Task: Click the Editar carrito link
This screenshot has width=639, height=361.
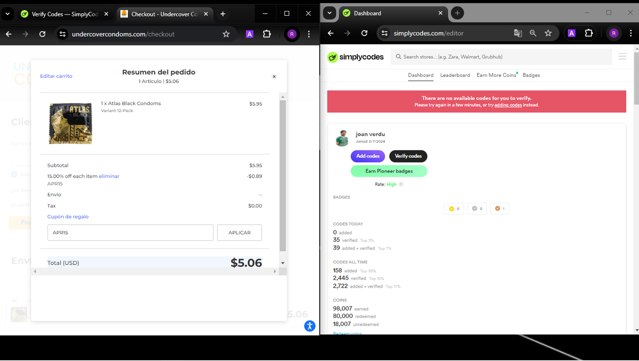Action: [56, 76]
